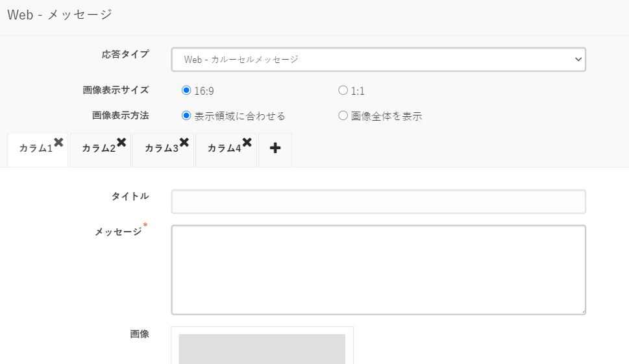Focus the タイトル input field
Viewport: 629px width, 364px height.
[378, 202]
